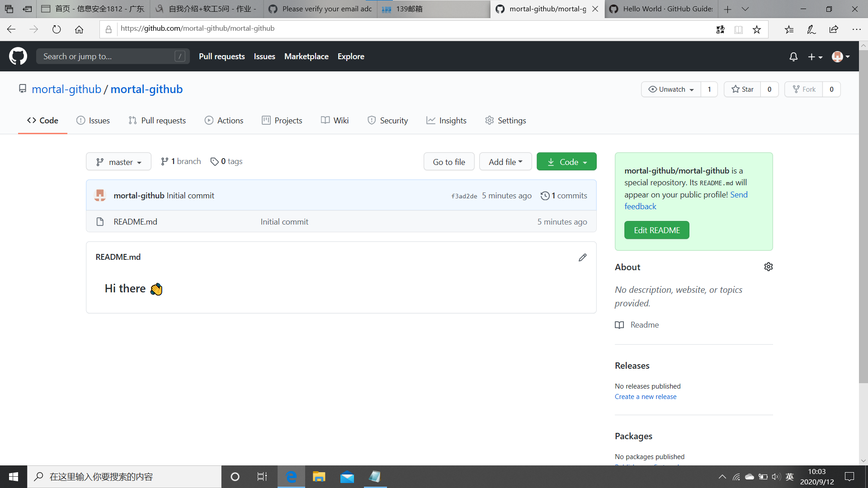The image size is (868, 488).
Task: Click the 0 tags link
Action: pyautogui.click(x=226, y=161)
